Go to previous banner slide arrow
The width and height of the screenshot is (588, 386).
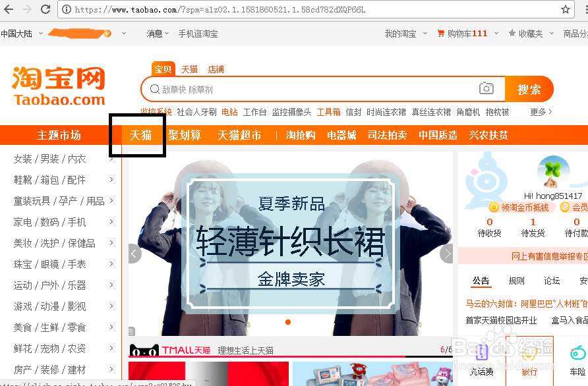pyautogui.click(x=134, y=254)
